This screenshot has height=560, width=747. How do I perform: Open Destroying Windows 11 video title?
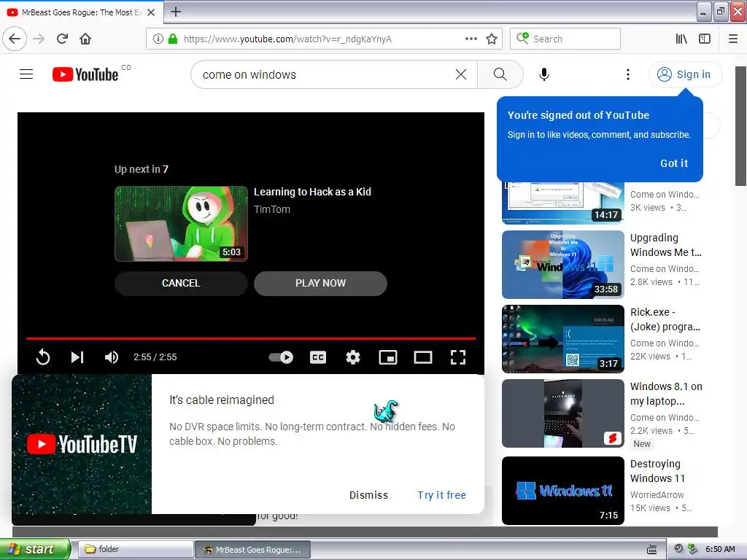click(x=657, y=471)
